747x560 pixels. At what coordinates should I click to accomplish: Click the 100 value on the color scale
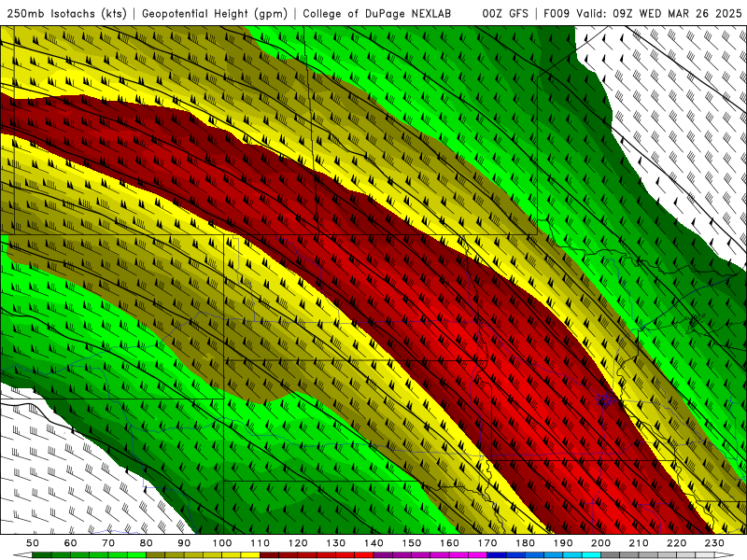(222, 543)
